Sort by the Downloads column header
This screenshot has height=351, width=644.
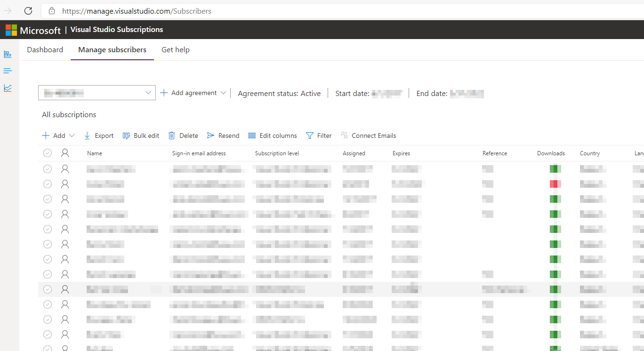(x=551, y=153)
